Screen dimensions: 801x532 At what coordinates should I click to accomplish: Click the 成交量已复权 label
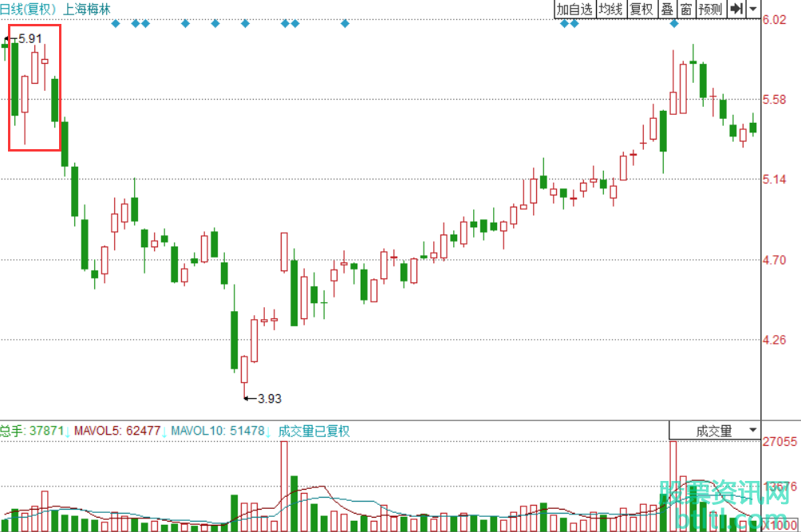(314, 431)
